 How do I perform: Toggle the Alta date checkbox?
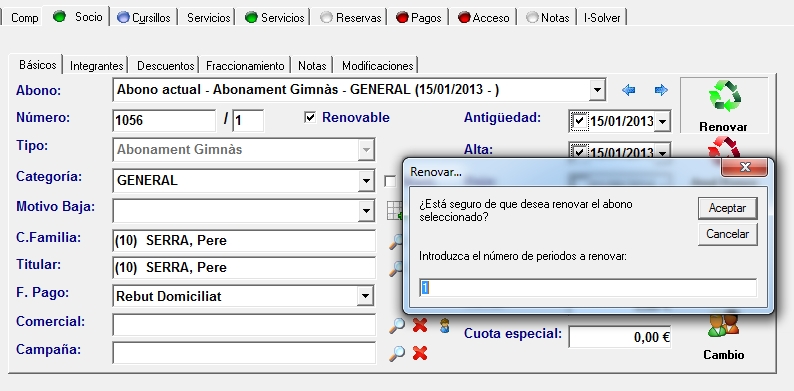click(579, 151)
